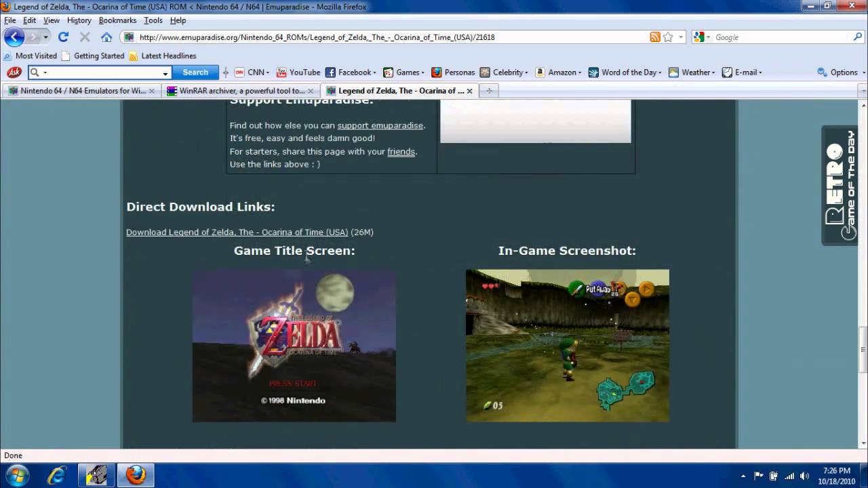Image resolution: width=868 pixels, height=488 pixels.
Task: Click the Zelda game title screen image
Action: coord(294,346)
